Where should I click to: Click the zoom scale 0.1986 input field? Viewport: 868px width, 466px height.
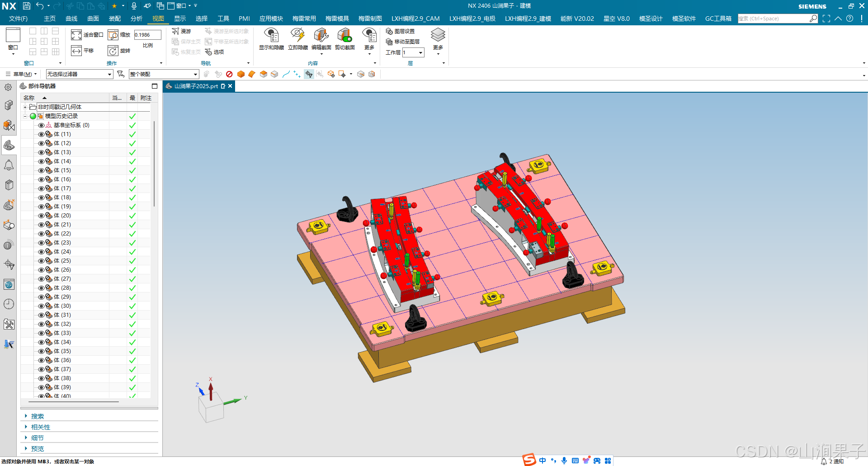click(147, 35)
